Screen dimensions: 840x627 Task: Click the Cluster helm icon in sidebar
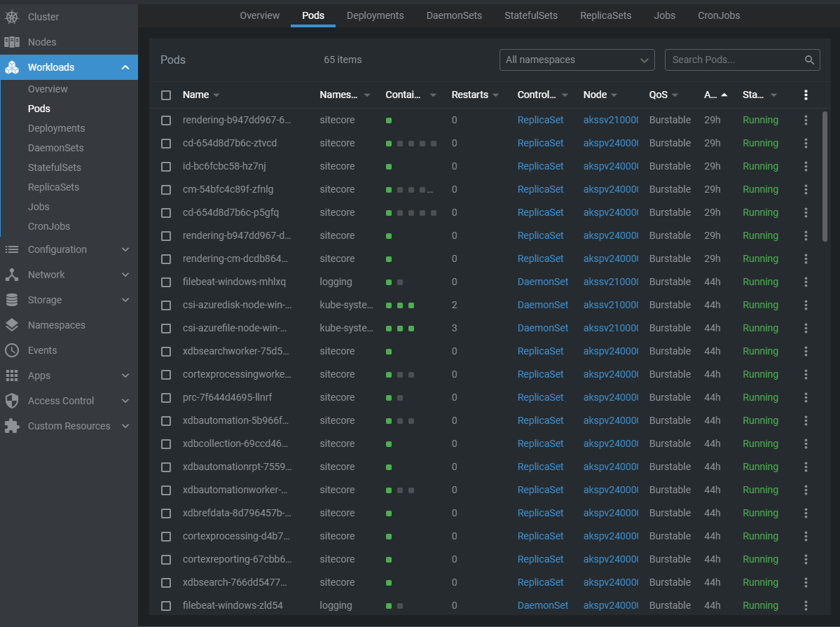12,17
